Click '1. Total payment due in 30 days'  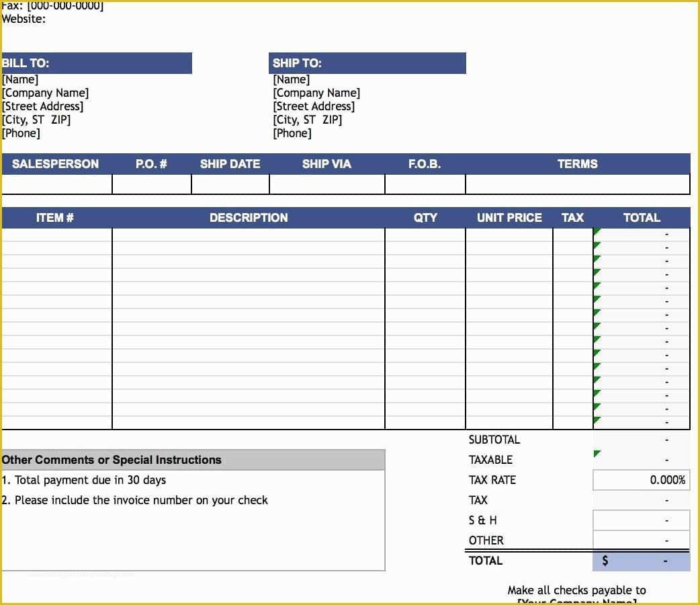(x=83, y=480)
